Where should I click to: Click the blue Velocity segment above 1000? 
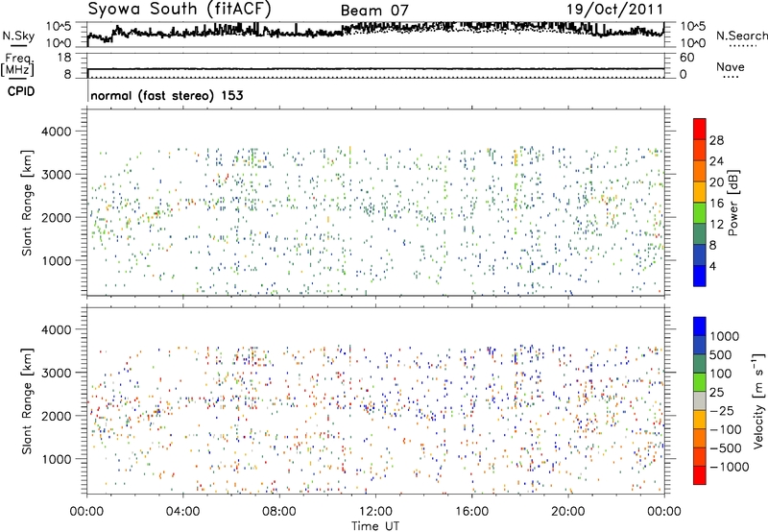[700, 326]
